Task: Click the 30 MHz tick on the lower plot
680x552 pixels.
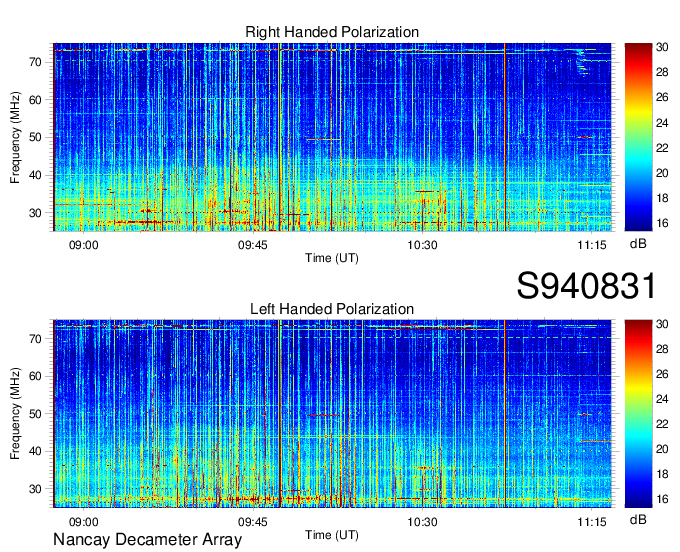Action: click(x=36, y=489)
